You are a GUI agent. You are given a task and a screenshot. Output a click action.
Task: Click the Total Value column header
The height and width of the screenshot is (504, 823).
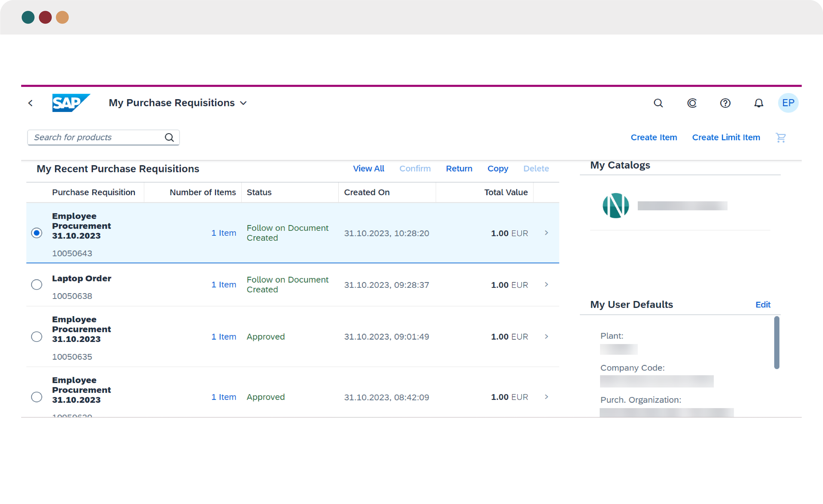(506, 192)
